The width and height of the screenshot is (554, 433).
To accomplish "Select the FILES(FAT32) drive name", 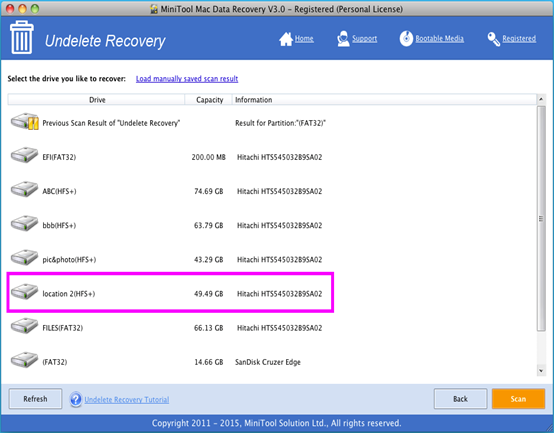I will click(x=63, y=328).
